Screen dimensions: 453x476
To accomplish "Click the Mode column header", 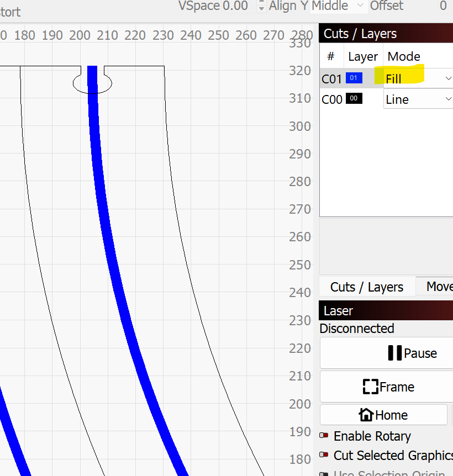I will point(404,56).
